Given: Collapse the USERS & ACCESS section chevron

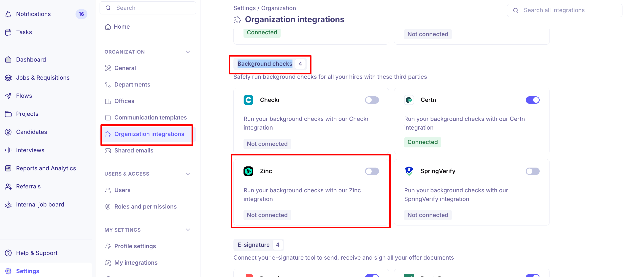Looking at the screenshot, I should click(188, 174).
